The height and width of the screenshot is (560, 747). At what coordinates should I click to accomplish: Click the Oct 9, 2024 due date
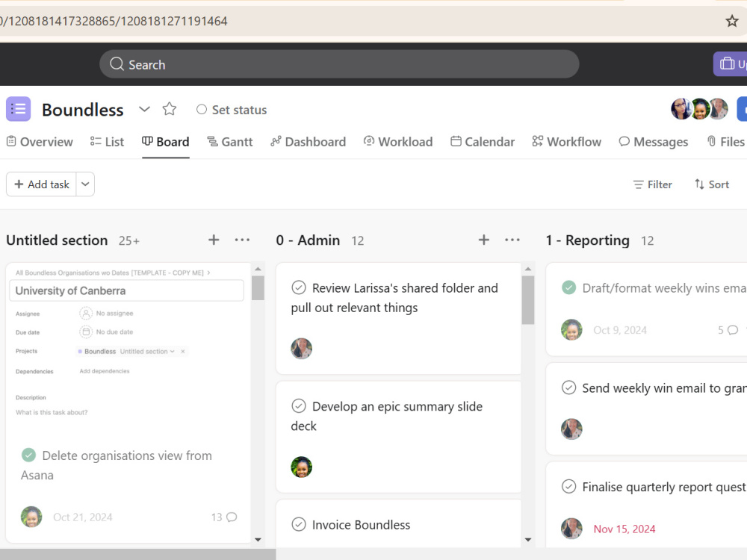pyautogui.click(x=620, y=330)
